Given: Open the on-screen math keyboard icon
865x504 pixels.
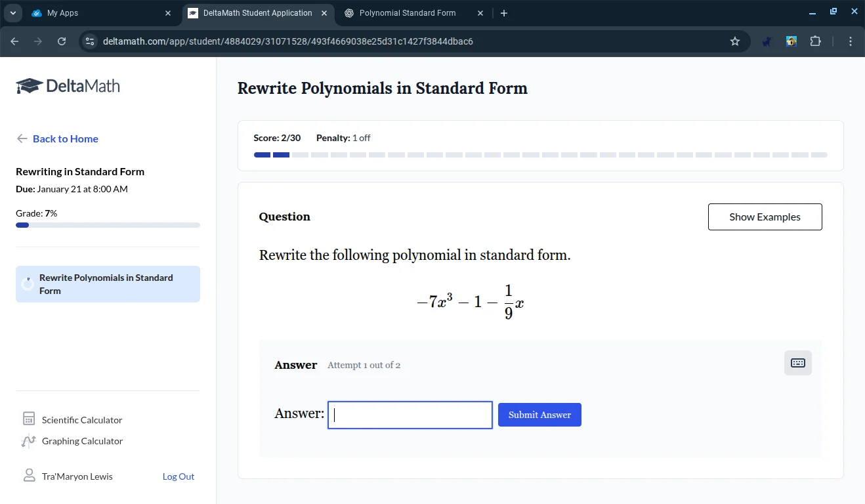Looking at the screenshot, I should click(797, 363).
